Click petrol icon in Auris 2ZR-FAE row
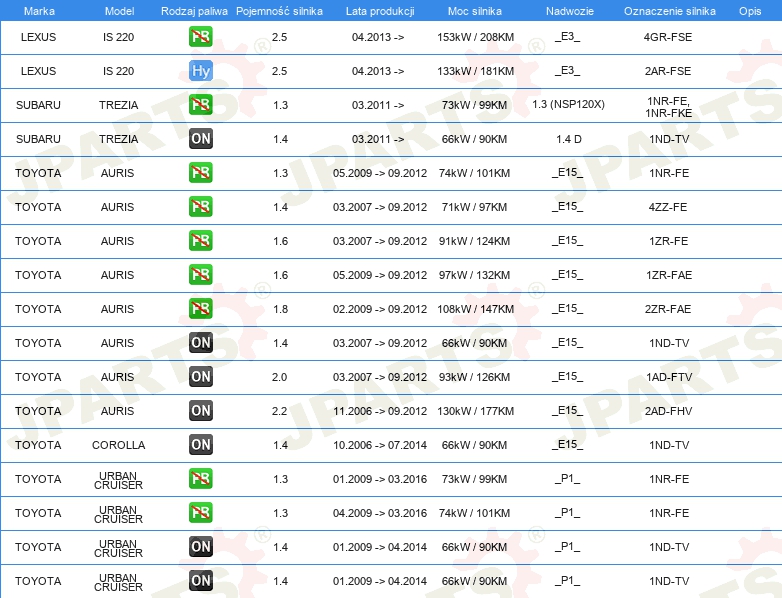The height and width of the screenshot is (598, 782). 200,308
